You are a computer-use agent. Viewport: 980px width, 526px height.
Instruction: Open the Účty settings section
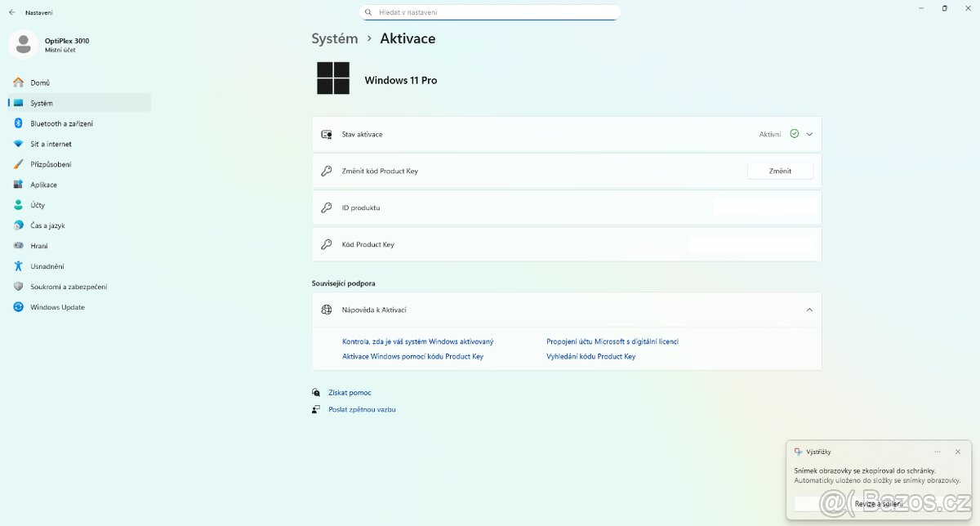[x=38, y=205]
